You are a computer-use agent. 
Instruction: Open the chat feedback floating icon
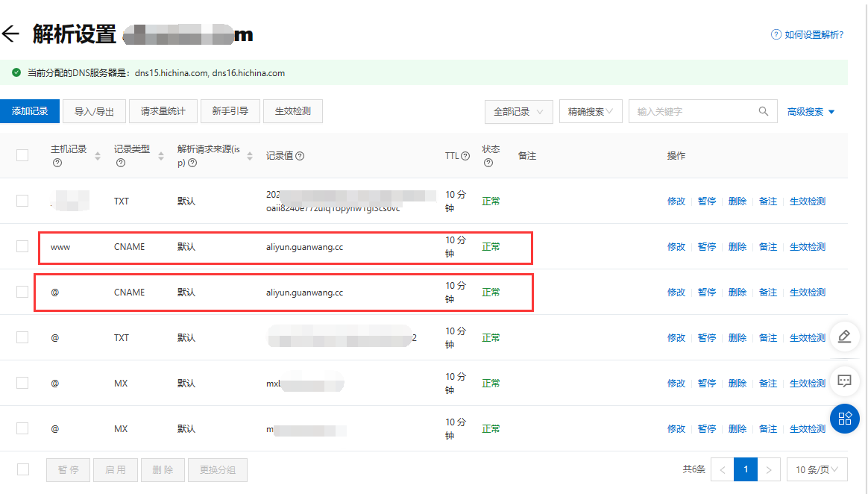click(844, 381)
